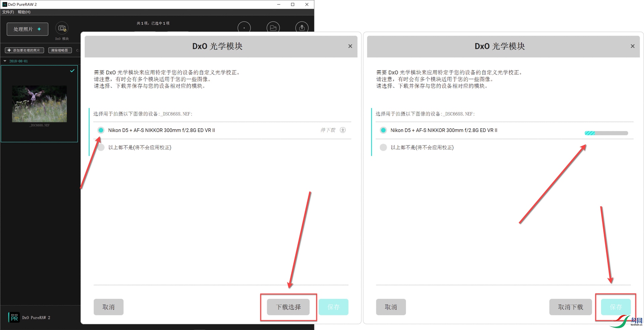The height and width of the screenshot is (330, 644).
Task: Click the 取消下载 button
Action: click(570, 307)
